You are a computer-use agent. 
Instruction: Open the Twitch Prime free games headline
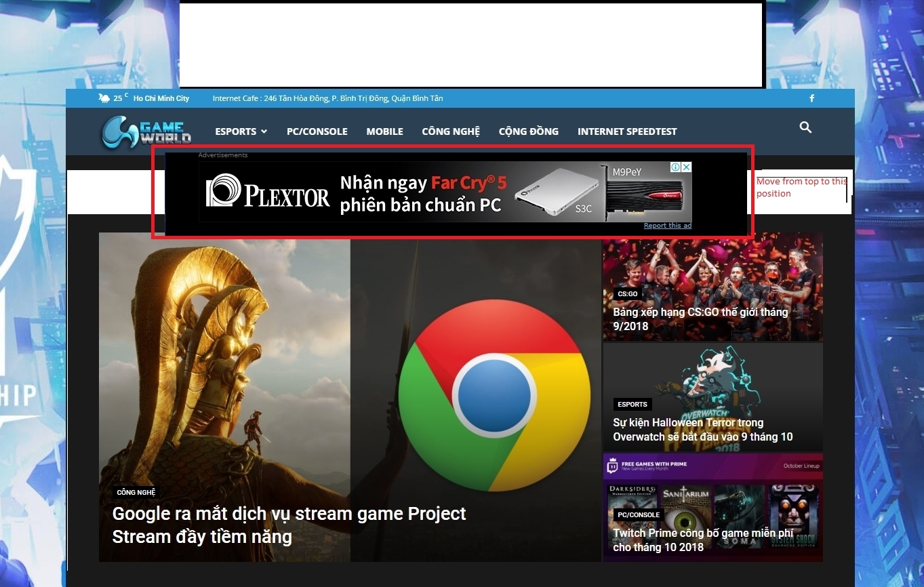point(703,540)
